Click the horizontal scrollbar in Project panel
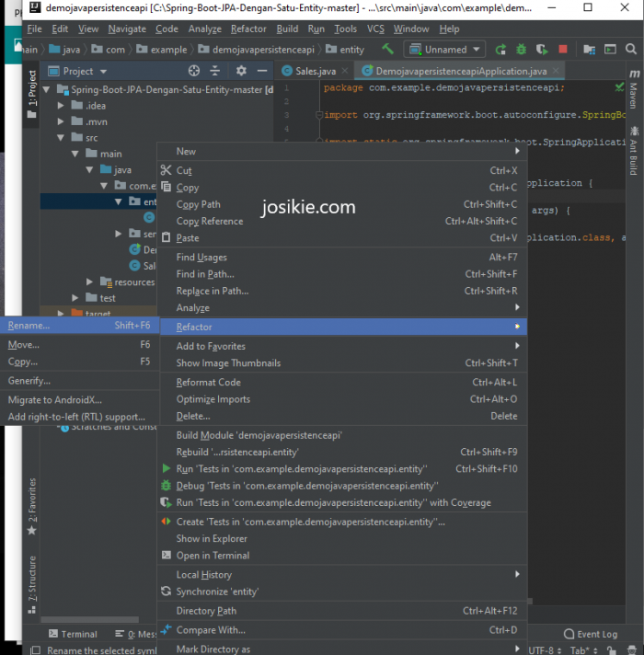 pos(90,619)
